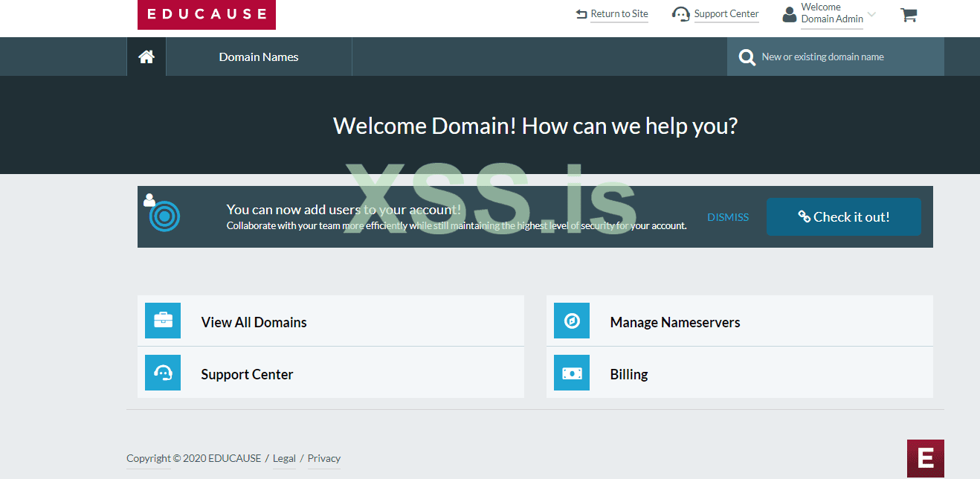Open the Support Center link in header

tap(726, 14)
